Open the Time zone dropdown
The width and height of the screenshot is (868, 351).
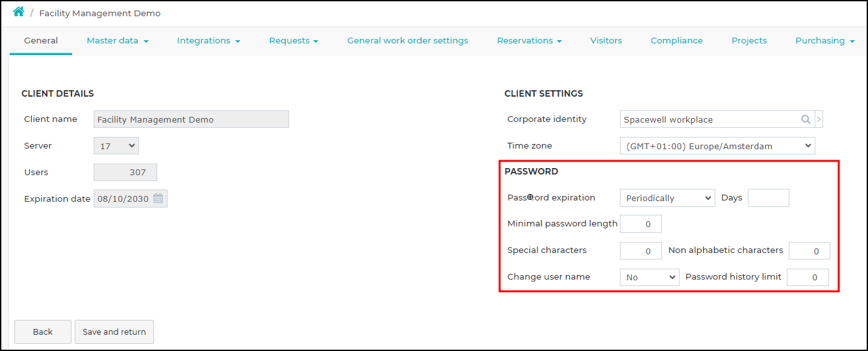[717, 146]
